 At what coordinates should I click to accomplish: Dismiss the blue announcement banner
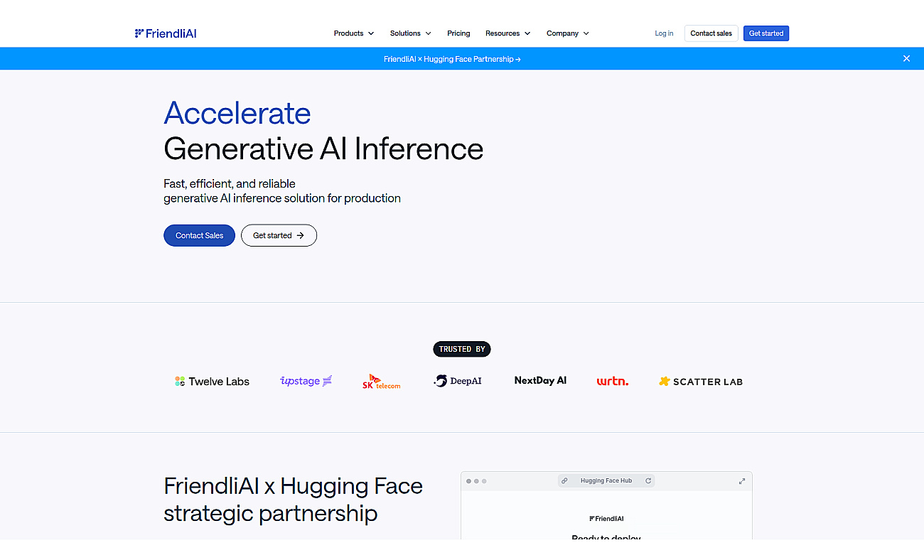[906, 58]
